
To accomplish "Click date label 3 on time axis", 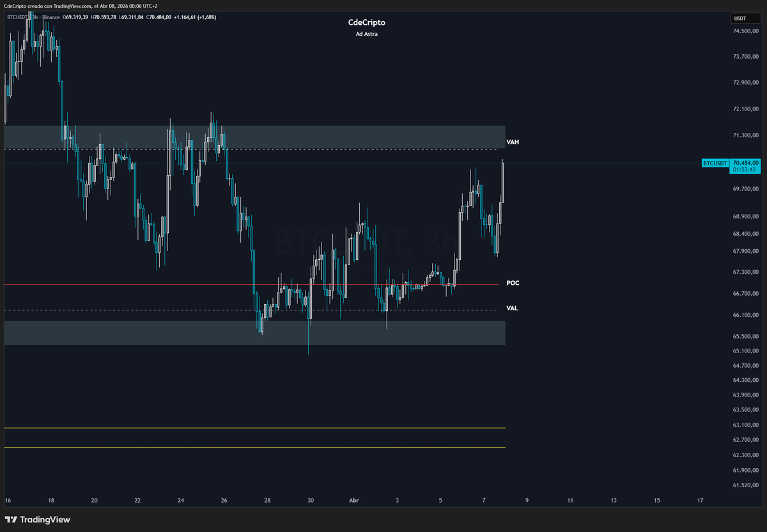I will coord(398,501).
